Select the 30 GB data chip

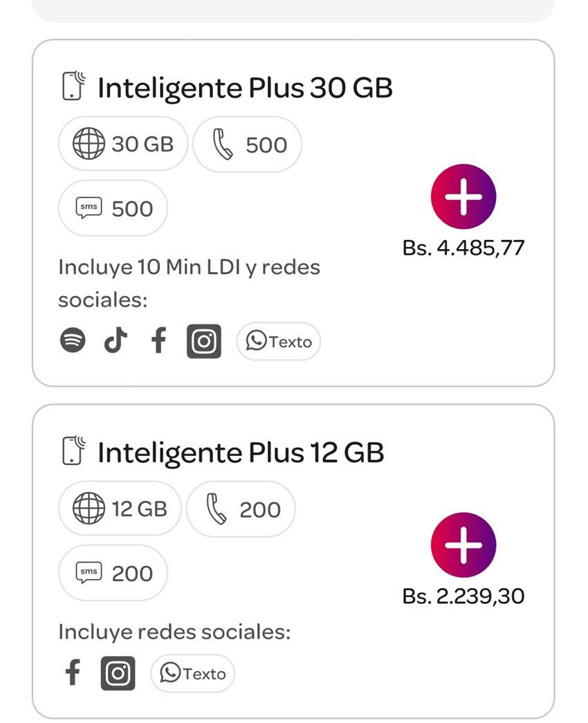tap(123, 144)
